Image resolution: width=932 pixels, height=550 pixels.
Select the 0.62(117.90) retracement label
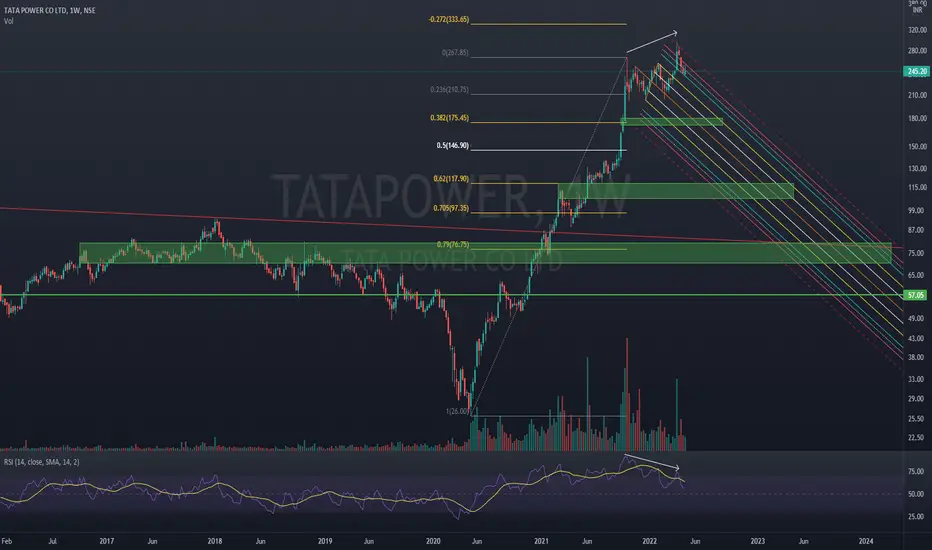451,179
